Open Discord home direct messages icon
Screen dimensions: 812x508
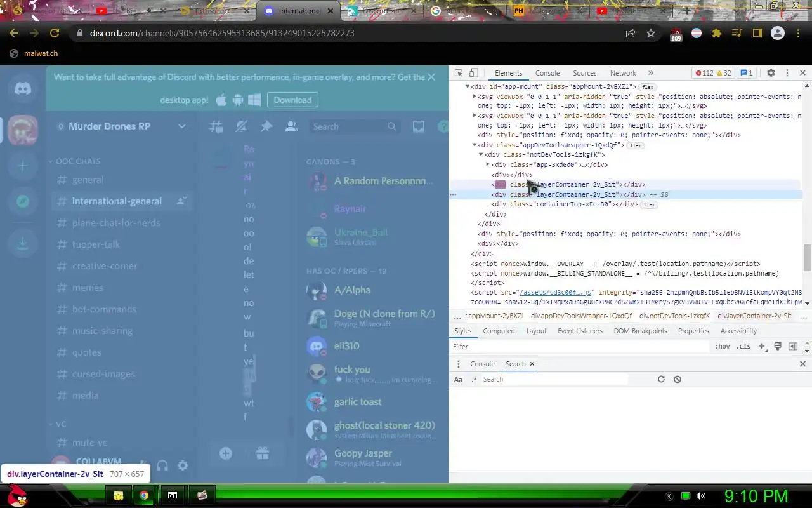(x=23, y=88)
